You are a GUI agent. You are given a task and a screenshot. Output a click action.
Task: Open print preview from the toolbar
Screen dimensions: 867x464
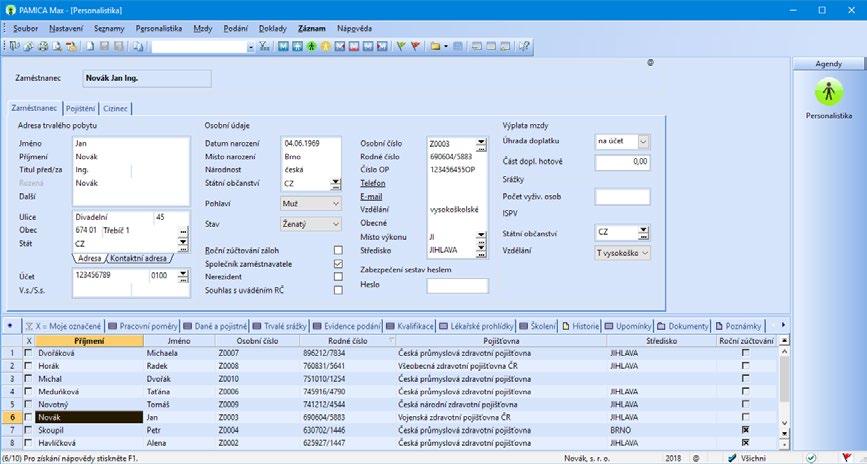(57, 46)
